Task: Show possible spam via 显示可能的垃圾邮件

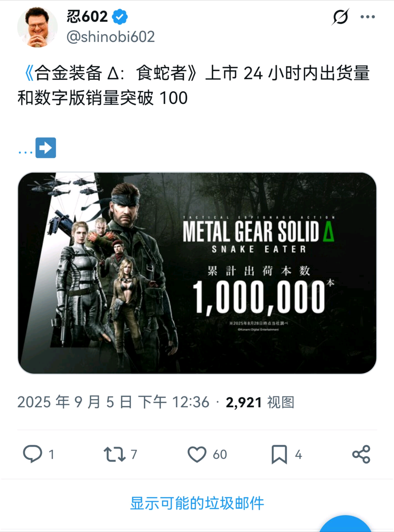Action: click(197, 503)
